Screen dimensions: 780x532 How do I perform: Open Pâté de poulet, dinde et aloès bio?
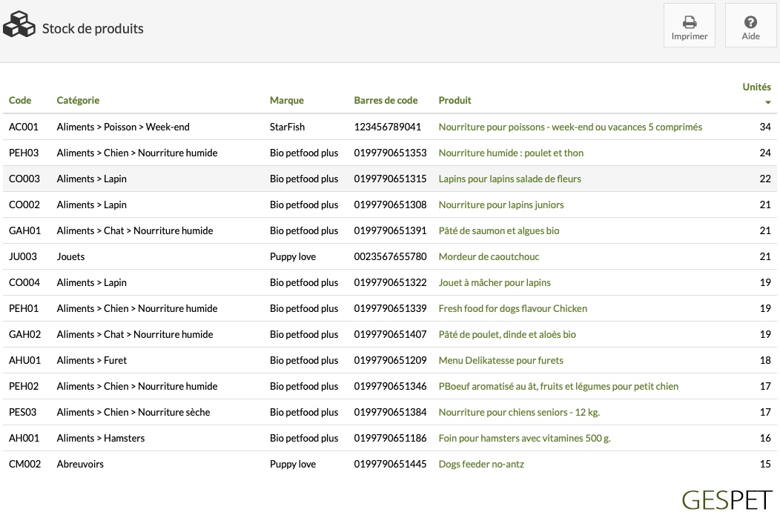coord(507,334)
